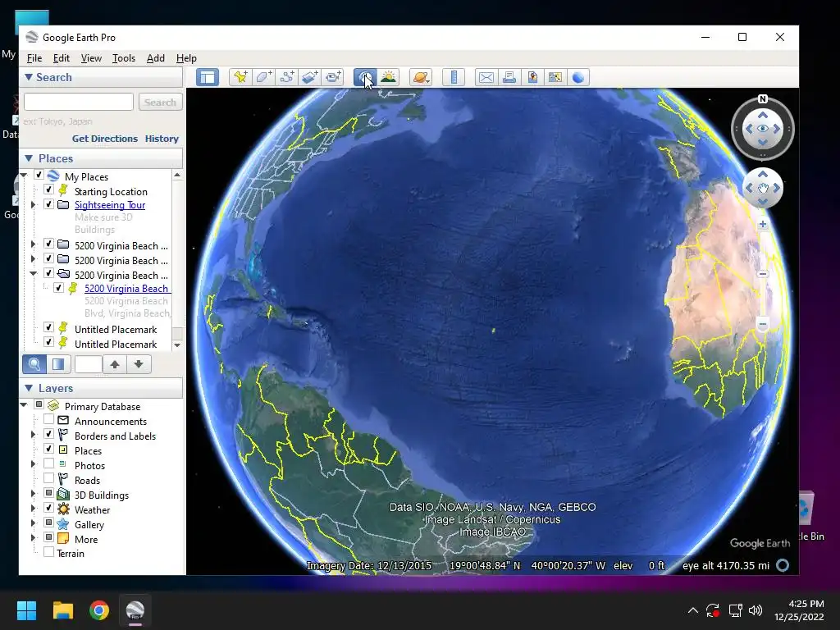Open the Tools menu
Viewport: 840px width, 630px height.
(x=124, y=58)
